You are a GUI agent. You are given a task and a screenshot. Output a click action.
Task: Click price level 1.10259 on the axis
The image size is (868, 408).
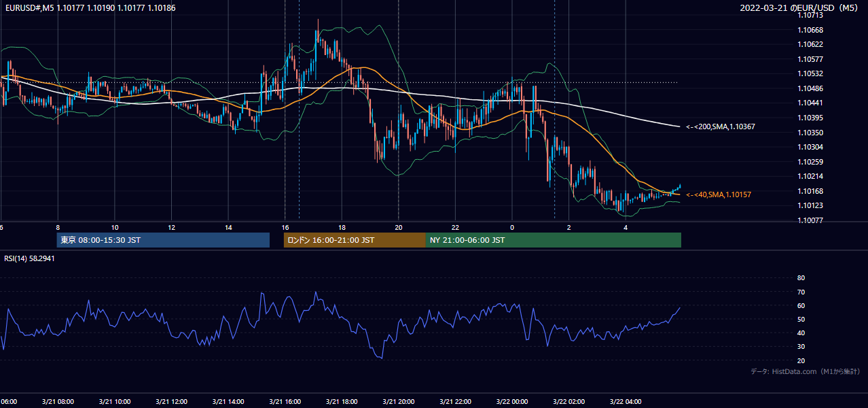(x=810, y=162)
